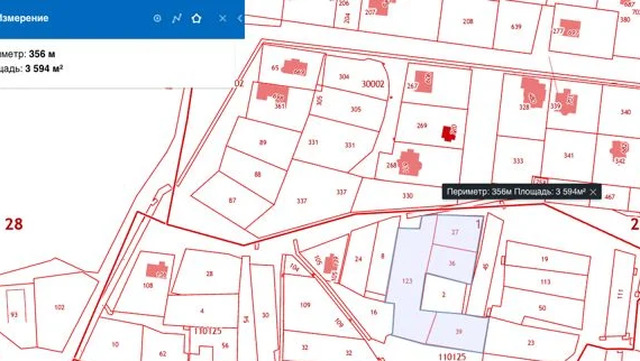Select parcel labeled 24
The image size is (640, 361).
coord(358,259)
